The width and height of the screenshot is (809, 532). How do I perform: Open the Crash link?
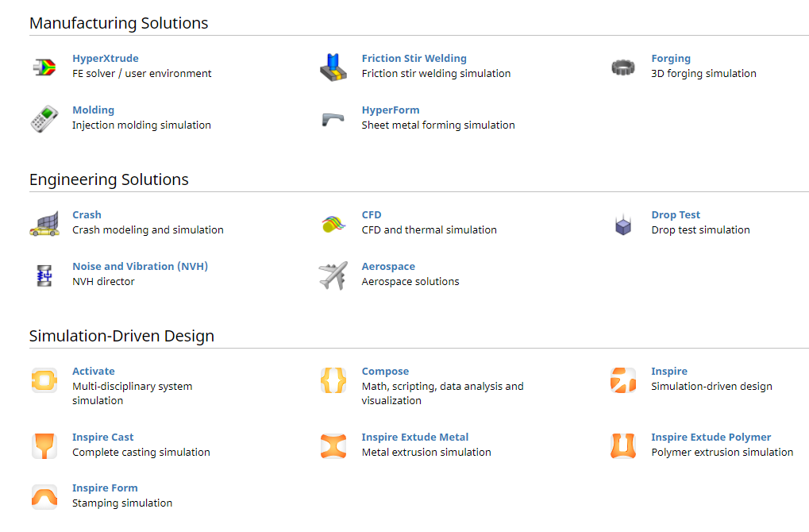point(87,214)
